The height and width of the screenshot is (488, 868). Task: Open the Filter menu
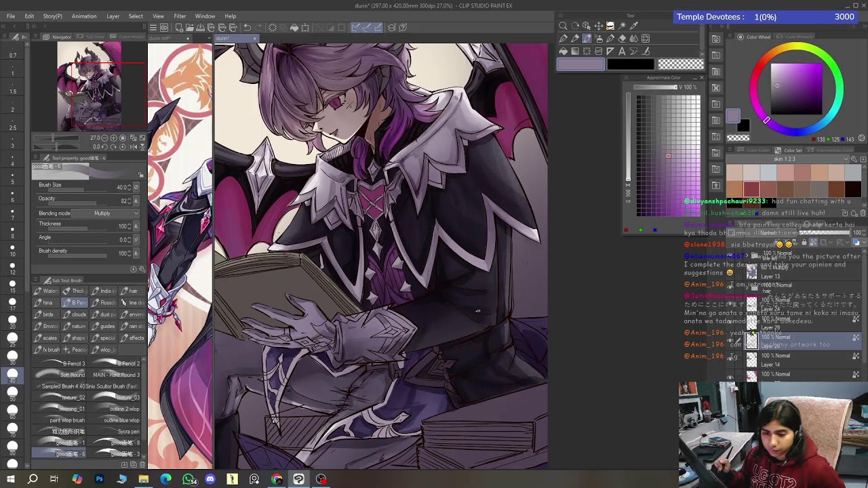(x=180, y=16)
